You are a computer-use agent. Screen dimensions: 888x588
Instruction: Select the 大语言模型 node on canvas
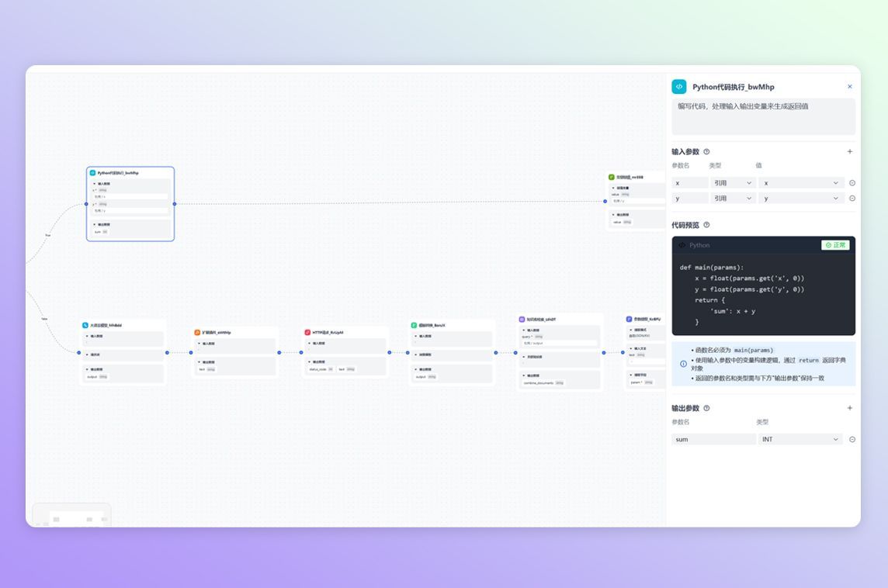123,352
